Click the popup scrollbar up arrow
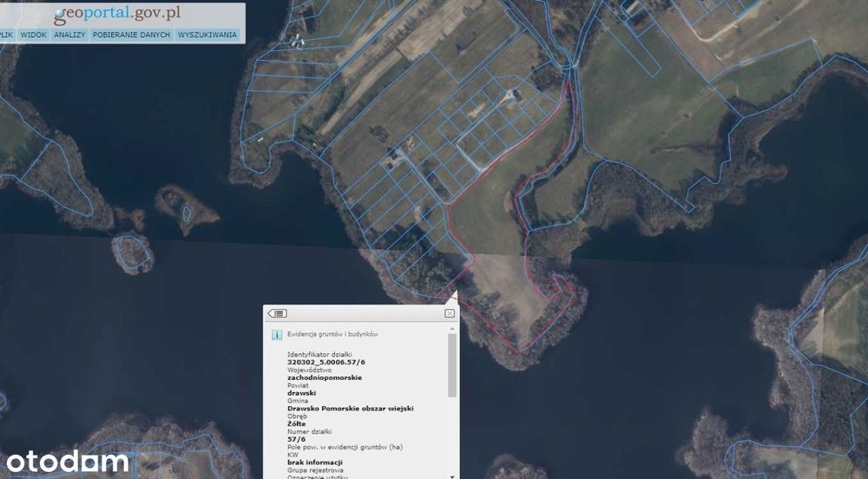The image size is (868, 479). (452, 329)
